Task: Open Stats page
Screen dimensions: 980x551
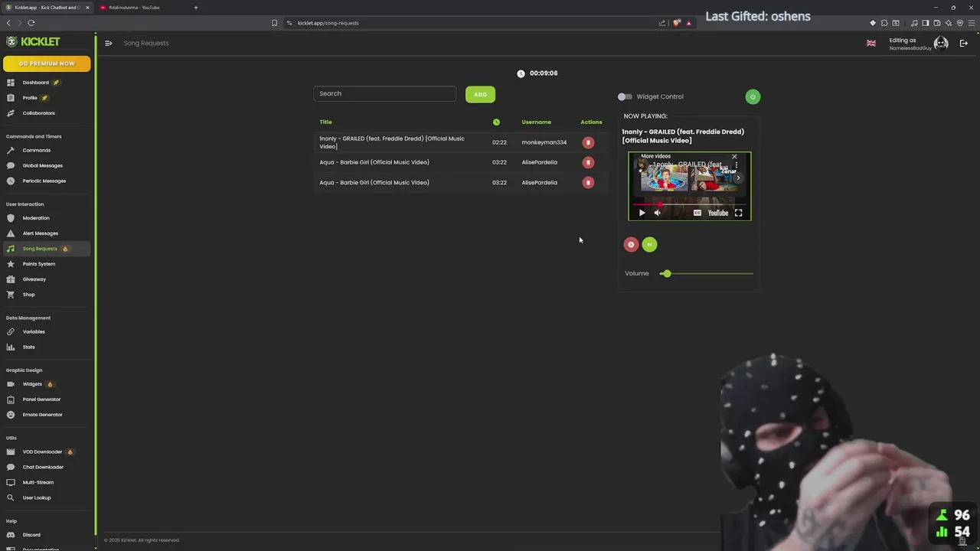Action: click(28, 347)
